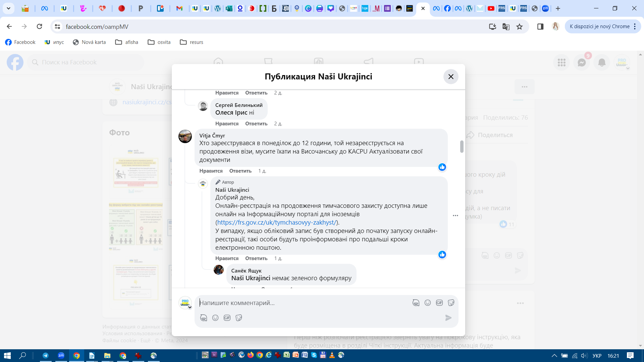644x362 pixels.
Task: Open the tab search dropdown arrow
Action: tap(8, 8)
